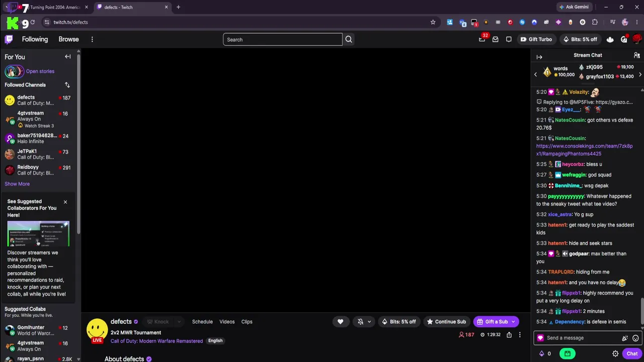
Task: Select the Reidboyy followed channel
Action: pyautogui.click(x=38, y=170)
